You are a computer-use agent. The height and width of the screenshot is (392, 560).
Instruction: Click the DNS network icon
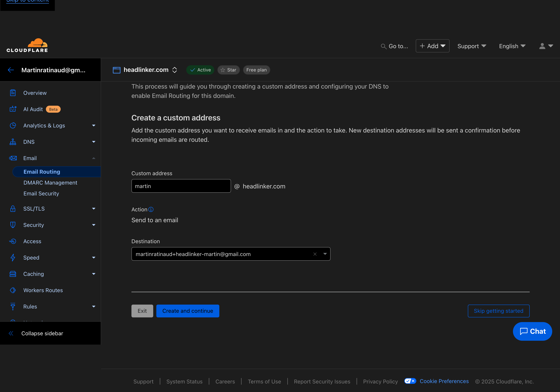tap(13, 142)
